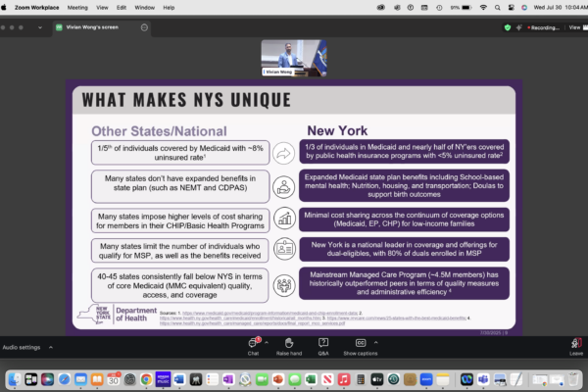Launch Google Chrome from the Dock
The image size is (588, 392).
click(x=146, y=378)
